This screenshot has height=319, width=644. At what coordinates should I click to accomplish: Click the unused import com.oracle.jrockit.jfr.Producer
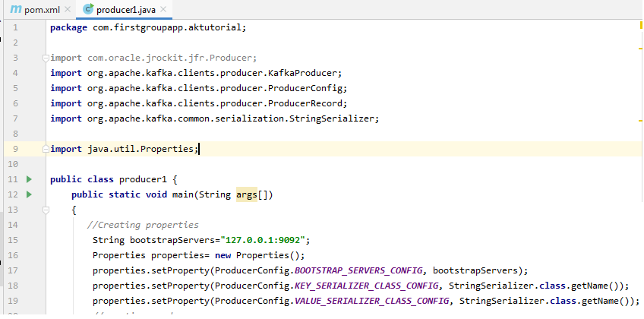click(x=153, y=58)
